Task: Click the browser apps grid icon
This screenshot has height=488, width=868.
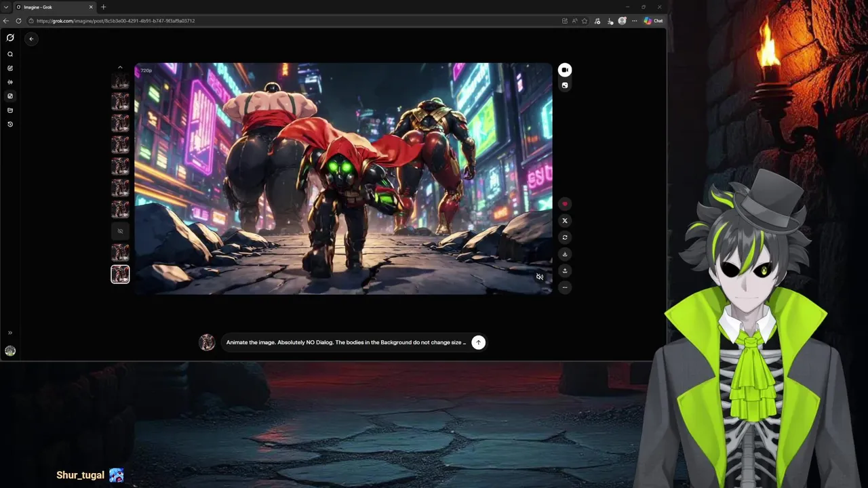Action: (565, 21)
